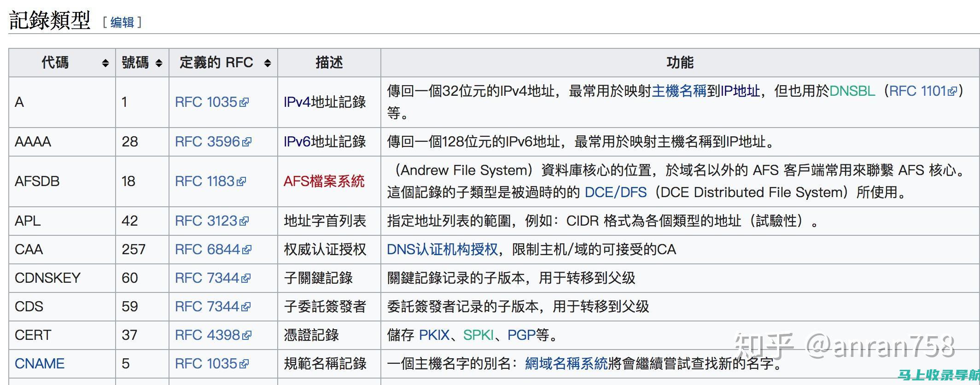Screen dimensions: 980x385
Task: Click the 記錄類型 section heading
Action: click(49, 20)
